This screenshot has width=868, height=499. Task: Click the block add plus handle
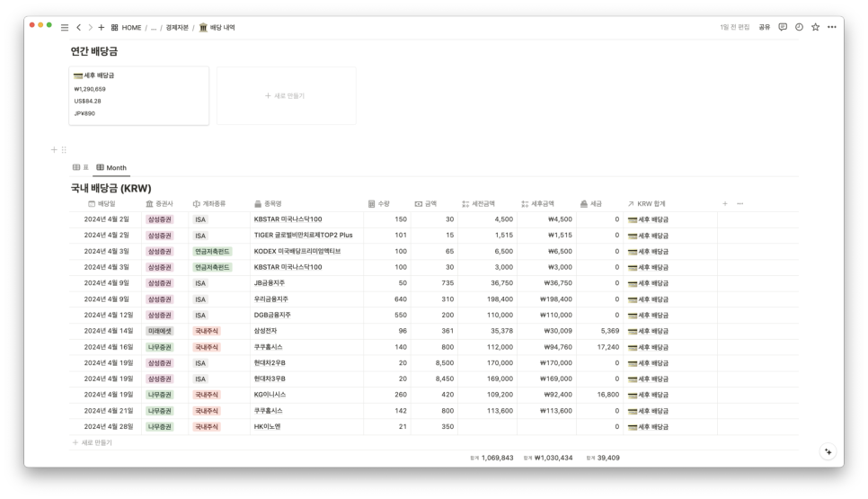coord(54,149)
